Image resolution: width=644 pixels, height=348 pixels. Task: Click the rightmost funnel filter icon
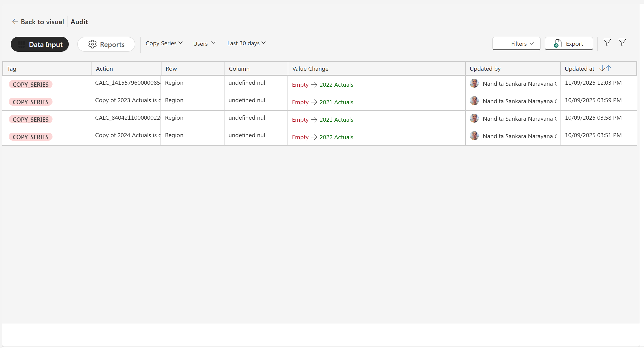click(x=622, y=42)
